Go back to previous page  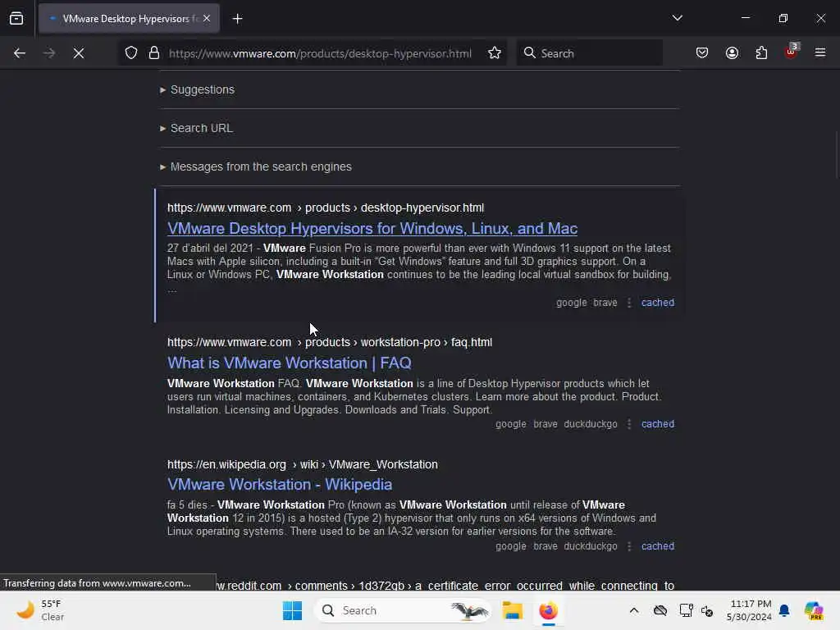click(20, 53)
